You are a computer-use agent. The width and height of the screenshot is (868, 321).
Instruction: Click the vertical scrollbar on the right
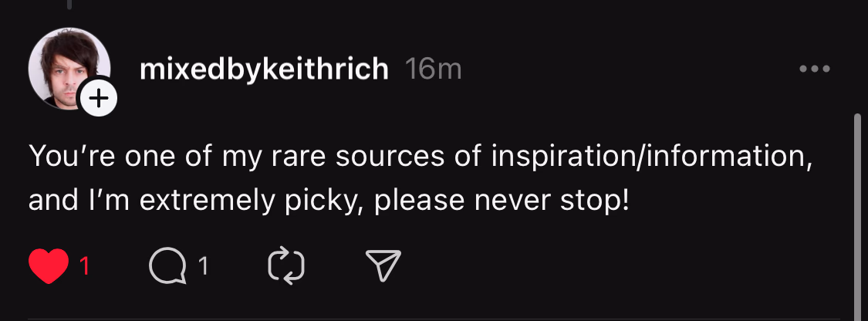pyautogui.click(x=858, y=216)
